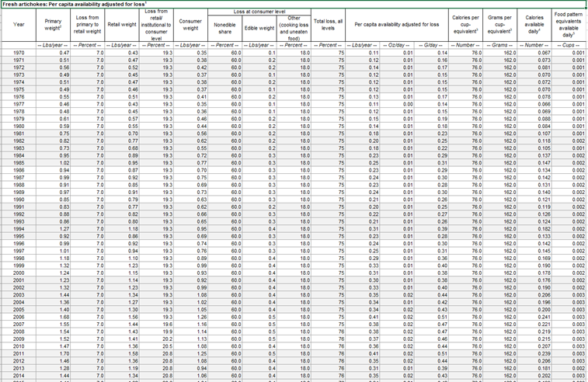Select 1998 primary weight value 1.18
This screenshot has height=382, width=588.
click(53, 259)
